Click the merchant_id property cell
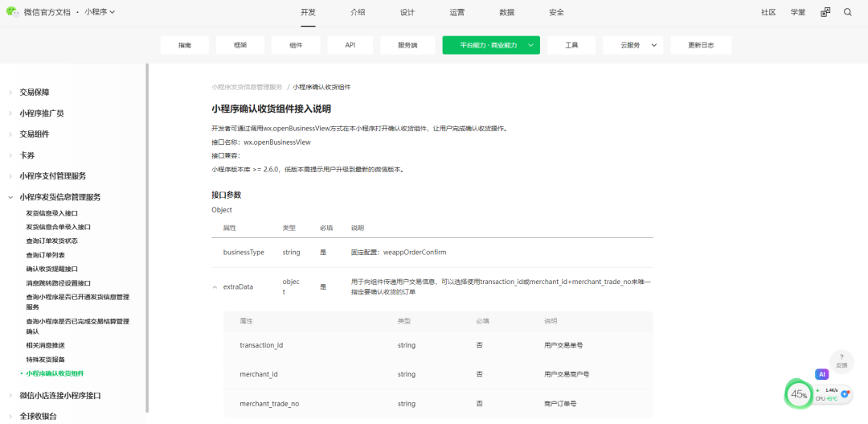The height and width of the screenshot is (424, 868). tap(259, 374)
